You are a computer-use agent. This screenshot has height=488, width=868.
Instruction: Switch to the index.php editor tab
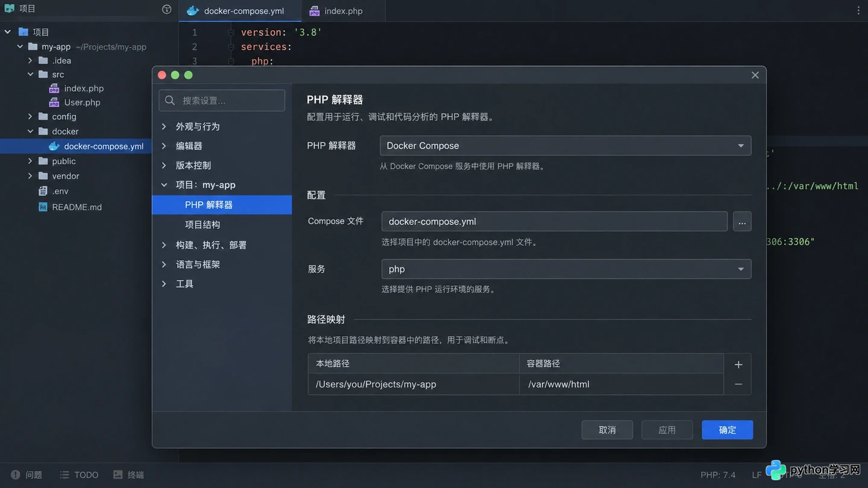[342, 11]
